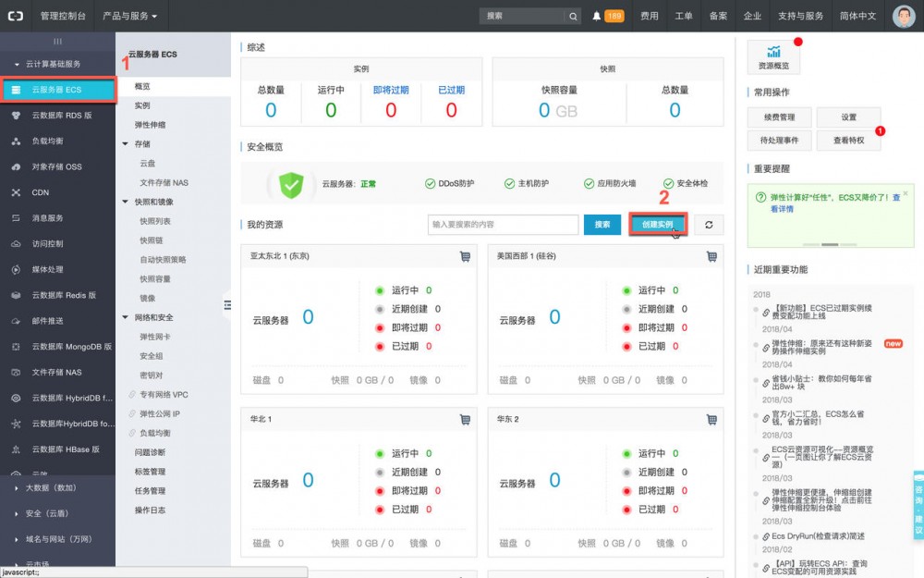
Task: Click the 访问控制 sidebar icon
Action: point(16,244)
